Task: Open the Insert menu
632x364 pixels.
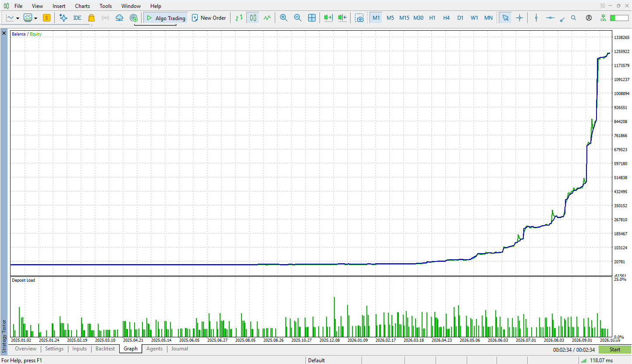Action: [59, 6]
